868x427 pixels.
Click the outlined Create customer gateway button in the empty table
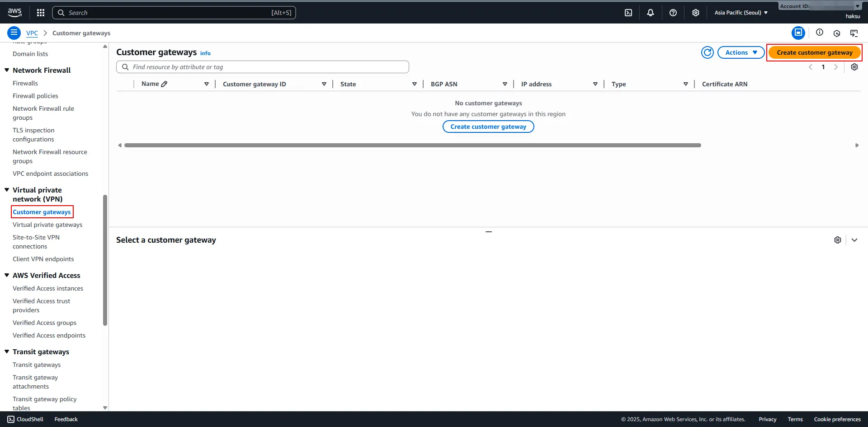point(488,127)
